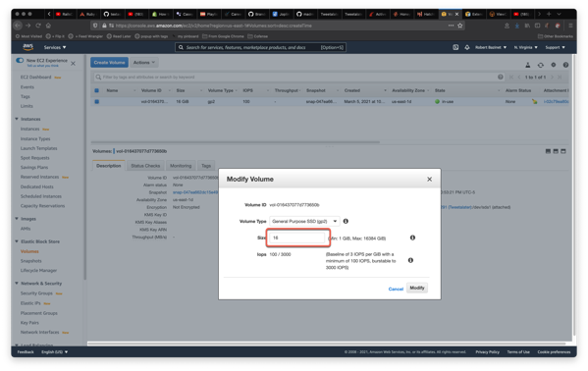The height and width of the screenshot is (371, 588).
Task: Click the page actions three dots in URL bar
Action: [451, 26]
